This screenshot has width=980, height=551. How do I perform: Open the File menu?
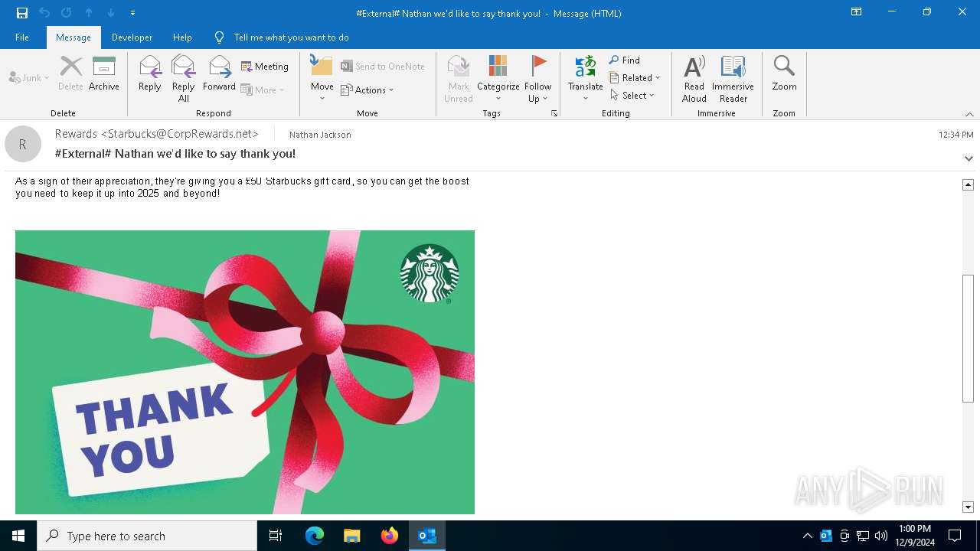point(22,37)
